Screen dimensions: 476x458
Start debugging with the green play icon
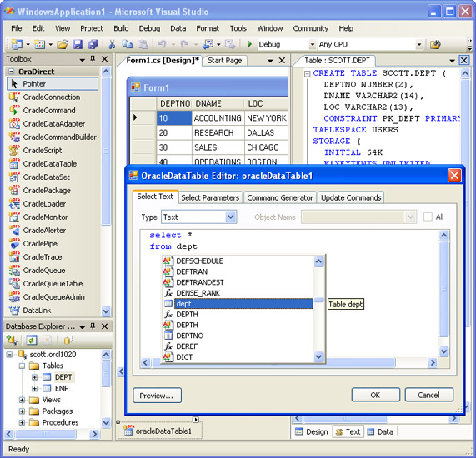(249, 45)
